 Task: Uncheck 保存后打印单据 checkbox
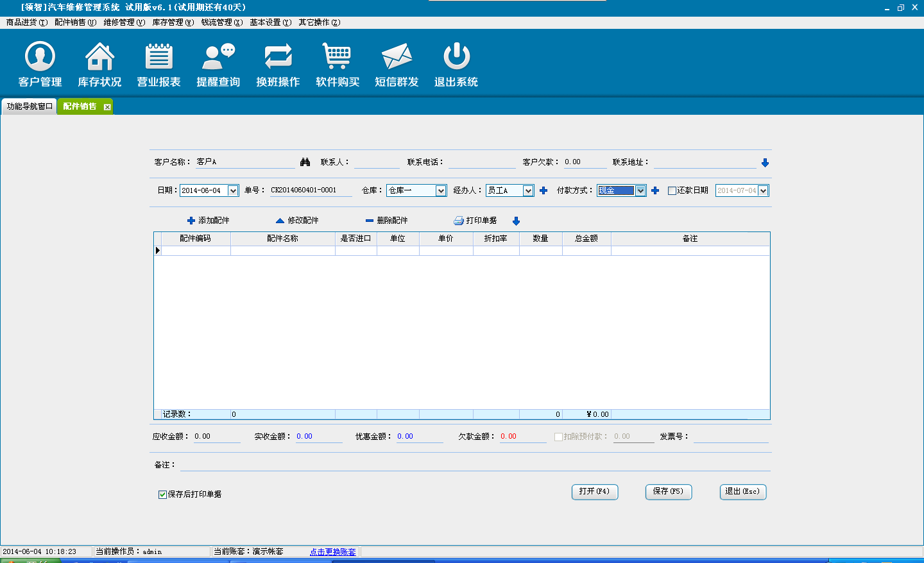click(x=162, y=494)
